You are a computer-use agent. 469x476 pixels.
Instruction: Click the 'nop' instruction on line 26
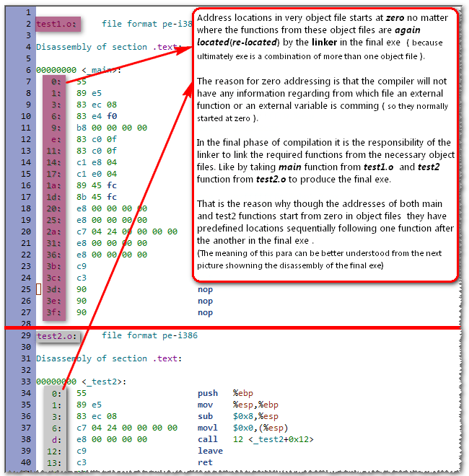(x=206, y=301)
